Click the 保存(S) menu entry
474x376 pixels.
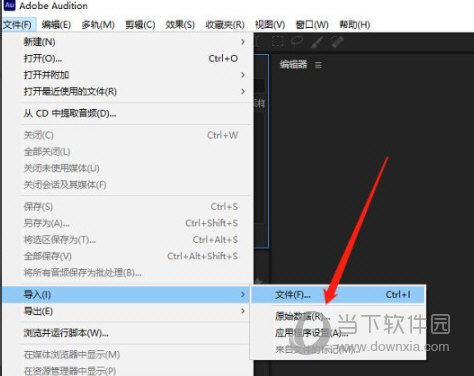coord(127,206)
